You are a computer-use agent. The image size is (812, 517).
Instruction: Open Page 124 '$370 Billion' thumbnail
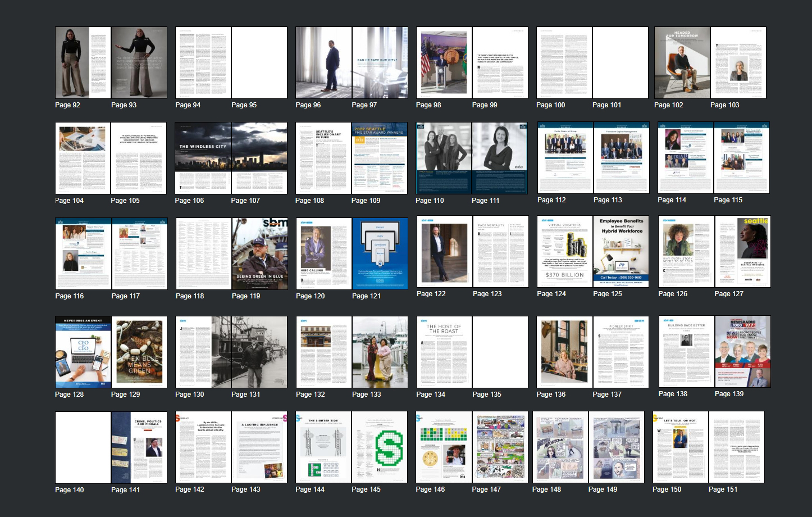point(565,252)
